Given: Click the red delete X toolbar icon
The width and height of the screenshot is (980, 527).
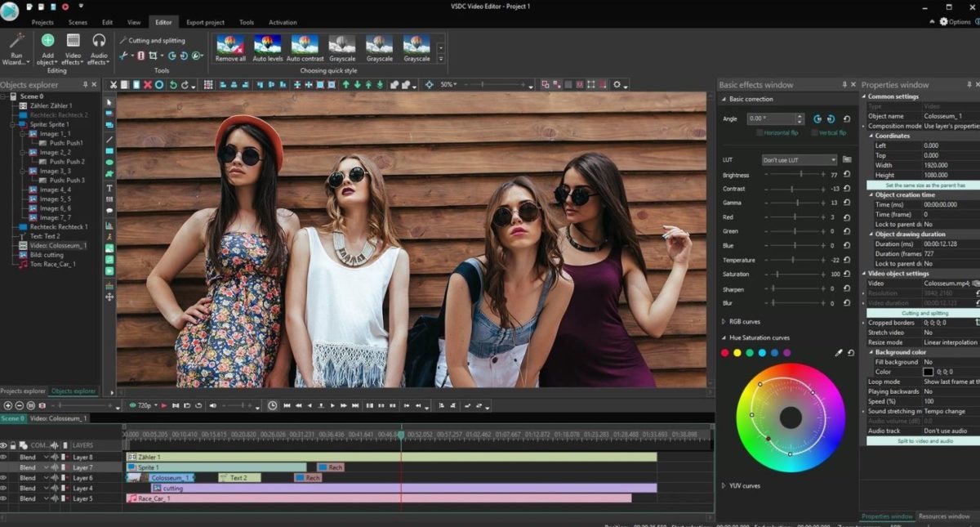Looking at the screenshot, I should click(148, 85).
